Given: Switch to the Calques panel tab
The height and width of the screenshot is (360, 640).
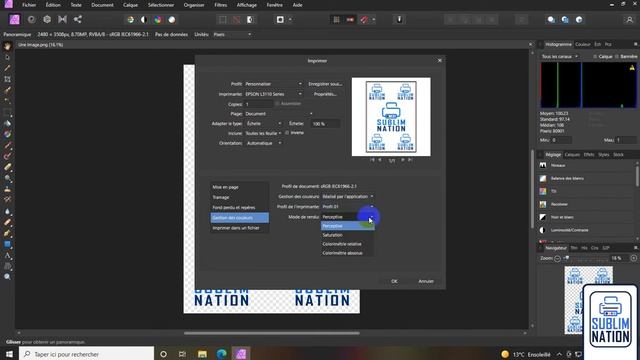Looking at the screenshot, I should coord(572,155).
